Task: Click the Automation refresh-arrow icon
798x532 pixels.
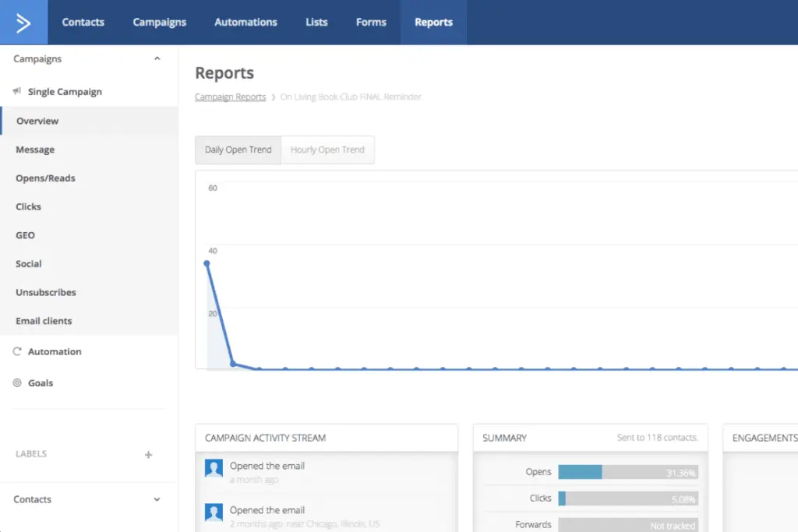Action: (x=17, y=351)
